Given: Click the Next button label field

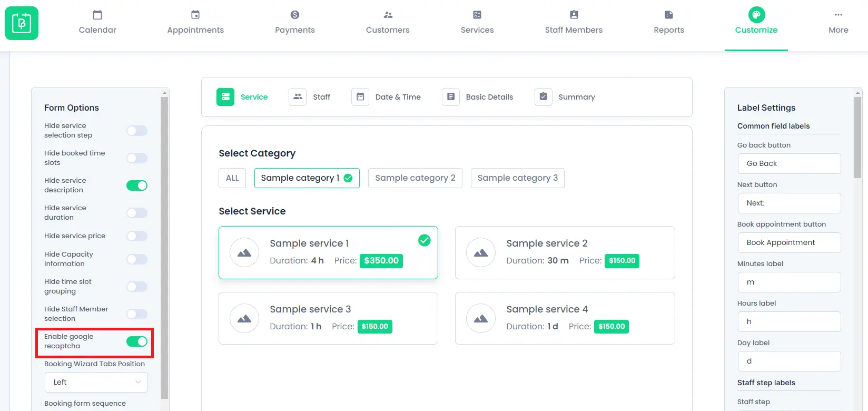Looking at the screenshot, I should click(789, 203).
